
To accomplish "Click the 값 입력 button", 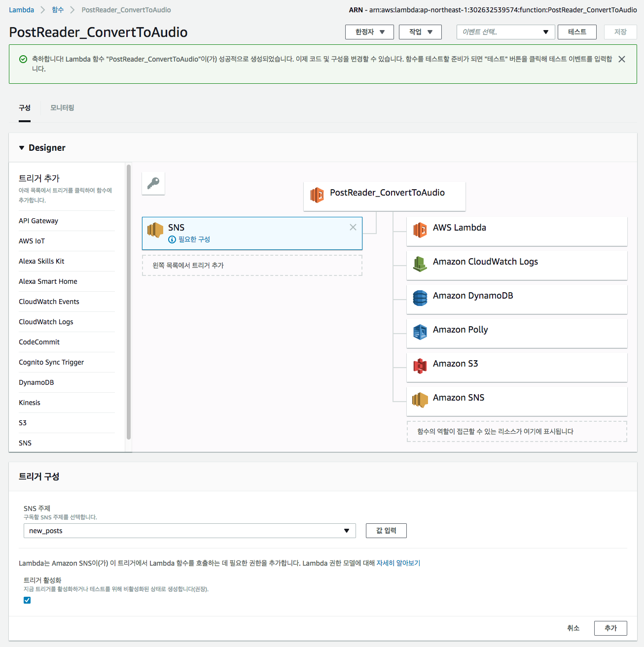I will click(x=386, y=531).
